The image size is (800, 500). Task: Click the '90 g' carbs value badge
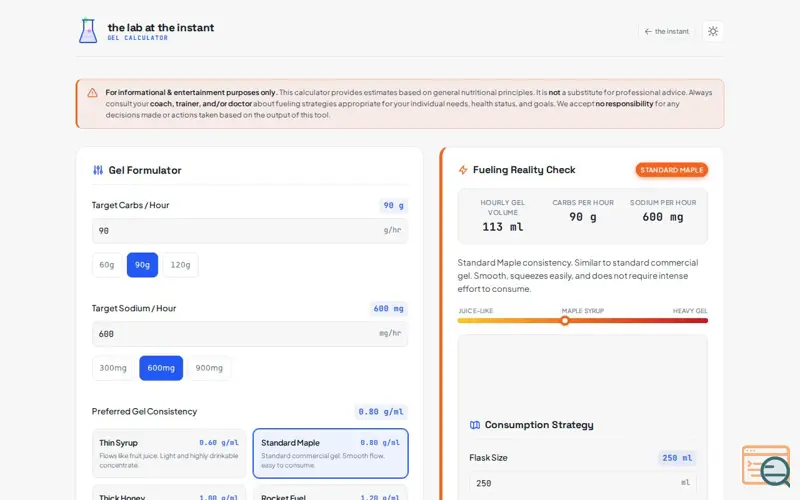tap(393, 205)
